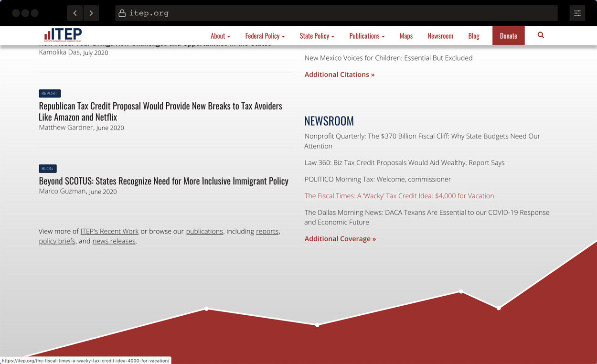Open the search icon in the navigation bar

coord(540,35)
